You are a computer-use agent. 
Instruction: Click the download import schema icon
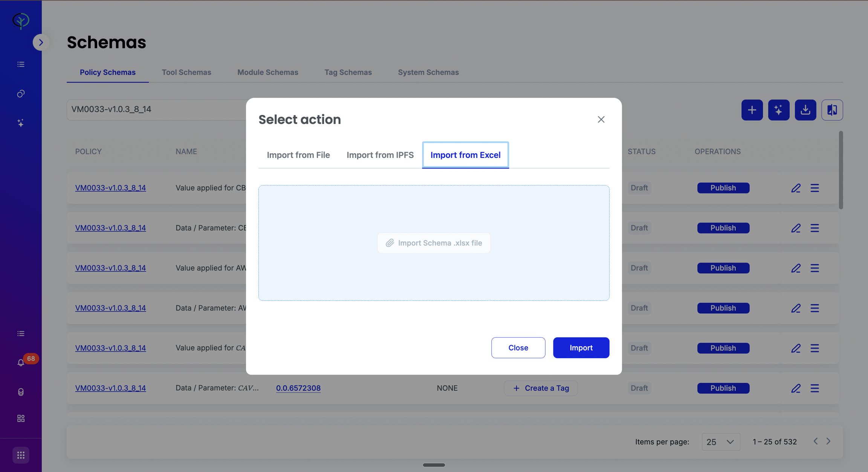pyautogui.click(x=805, y=110)
